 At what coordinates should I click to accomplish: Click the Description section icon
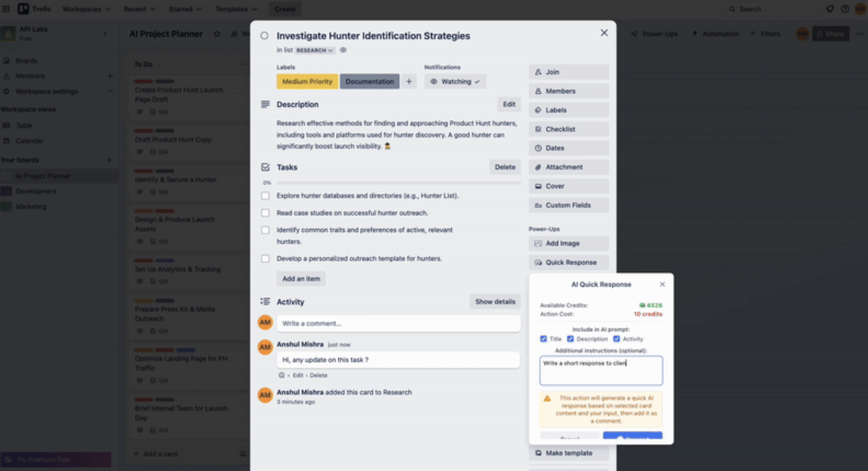265,104
